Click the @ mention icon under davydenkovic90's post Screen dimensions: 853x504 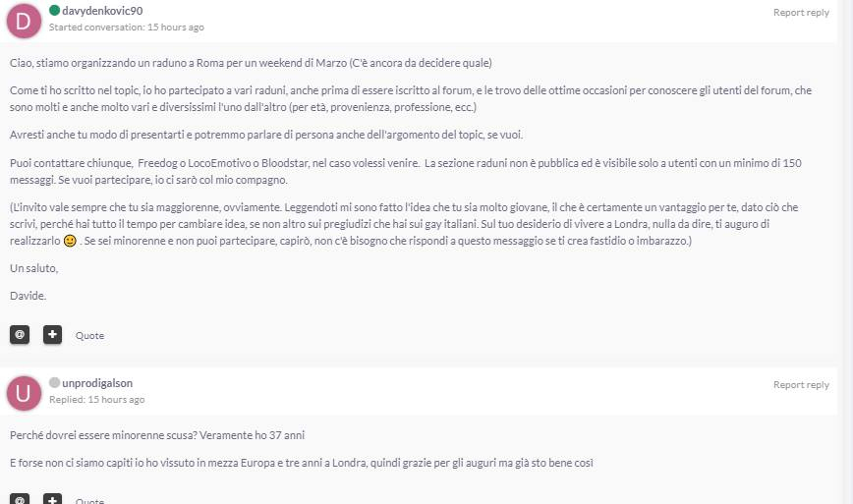click(20, 335)
